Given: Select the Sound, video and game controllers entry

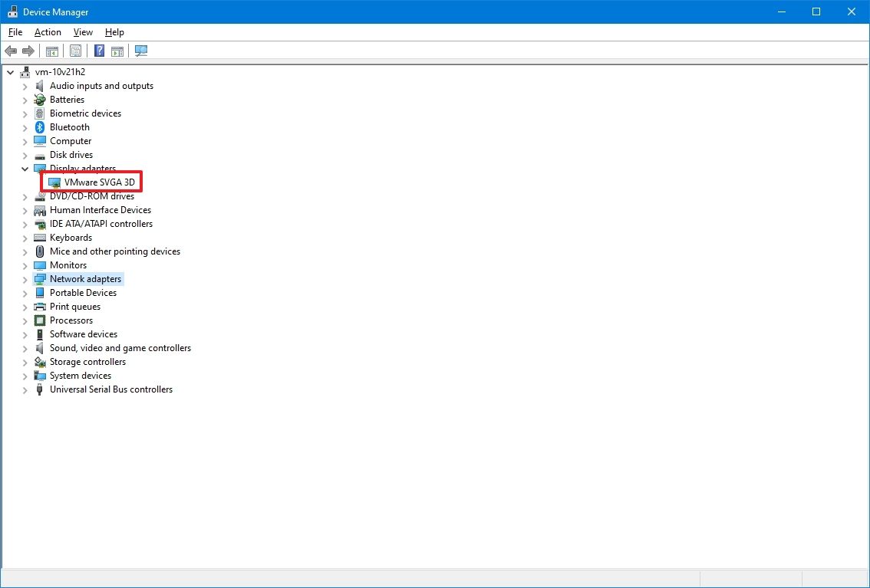Looking at the screenshot, I should pos(120,348).
